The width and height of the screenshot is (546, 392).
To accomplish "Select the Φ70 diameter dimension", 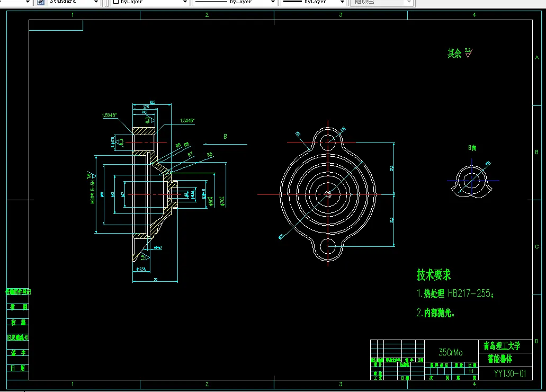I will (222, 201).
